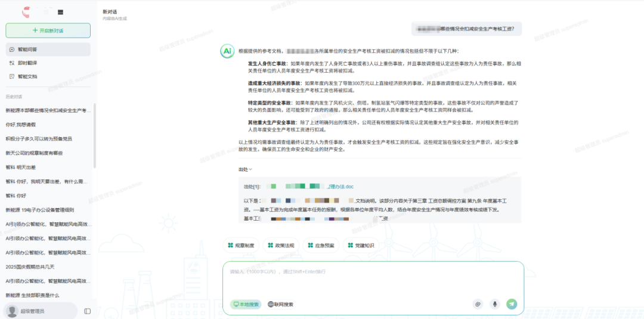Collapse the sidebar using the panel icon
Screen dimensions: 644x319
click(88, 311)
